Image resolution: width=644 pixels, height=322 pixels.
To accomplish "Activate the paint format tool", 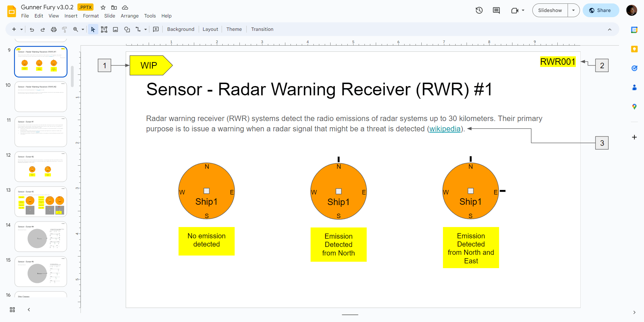I will [x=64, y=29].
